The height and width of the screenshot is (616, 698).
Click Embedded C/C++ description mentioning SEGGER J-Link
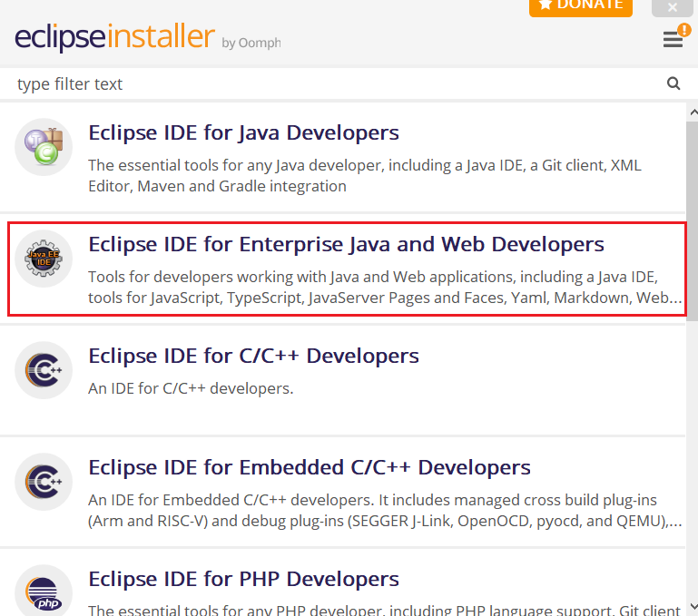tap(385, 510)
